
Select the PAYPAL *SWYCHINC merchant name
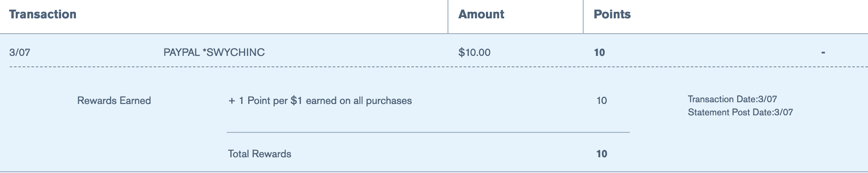[x=214, y=52]
